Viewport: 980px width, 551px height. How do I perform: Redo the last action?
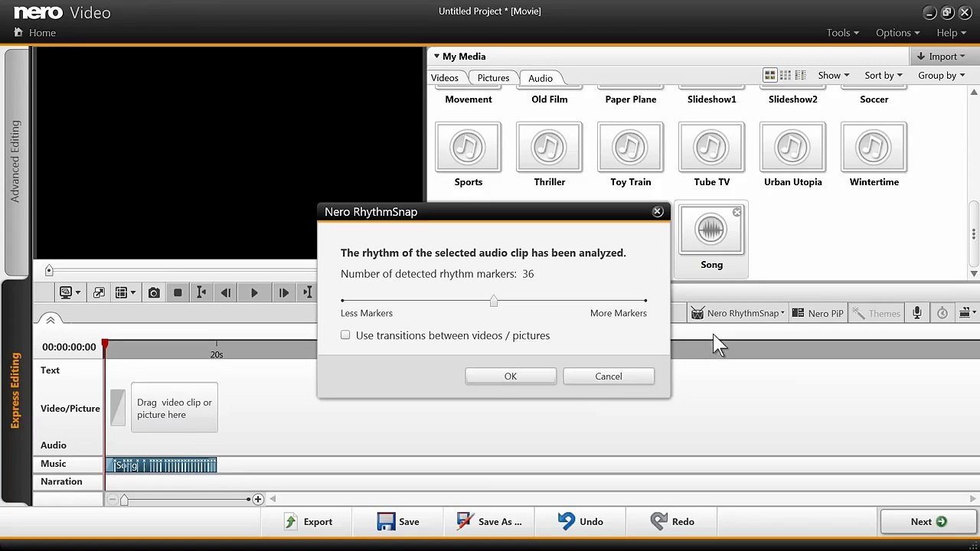(x=672, y=522)
